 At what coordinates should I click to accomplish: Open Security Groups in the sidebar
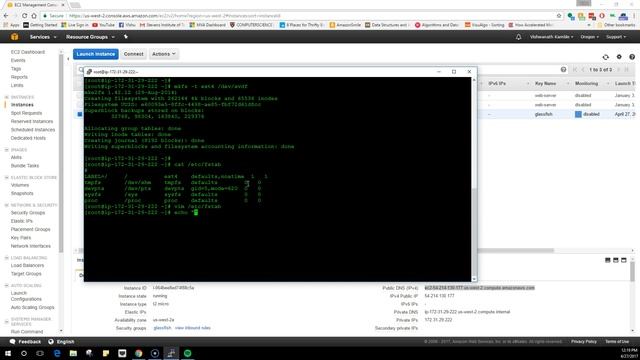click(x=28, y=213)
